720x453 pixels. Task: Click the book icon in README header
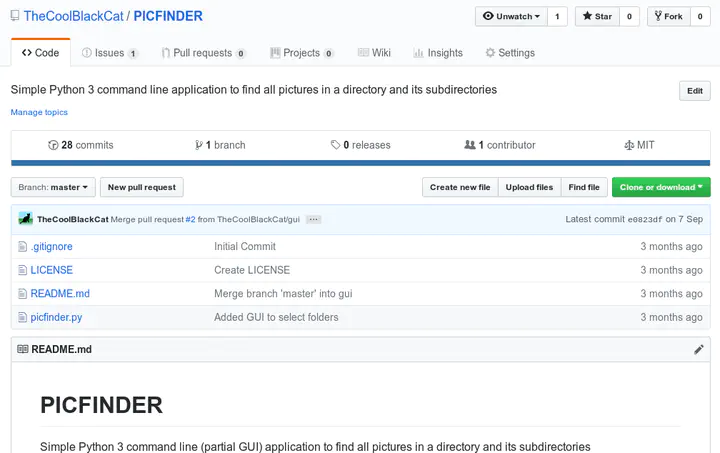click(x=22, y=349)
